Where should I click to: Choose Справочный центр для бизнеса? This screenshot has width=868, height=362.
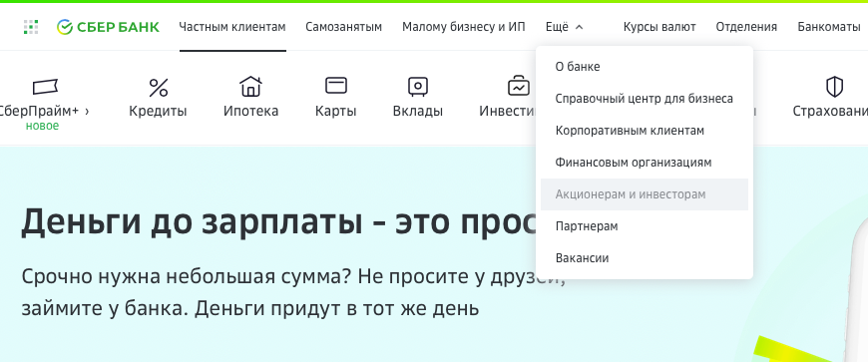(x=645, y=99)
